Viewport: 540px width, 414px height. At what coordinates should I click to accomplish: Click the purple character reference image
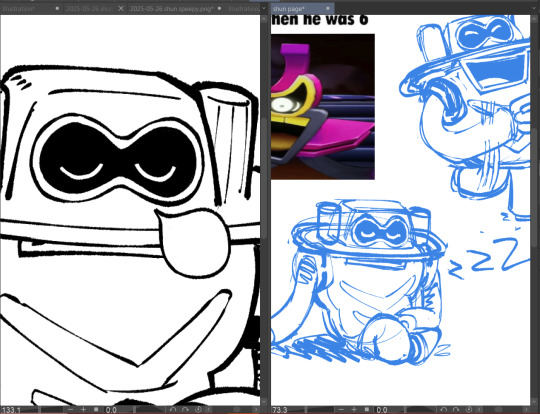coord(323,106)
